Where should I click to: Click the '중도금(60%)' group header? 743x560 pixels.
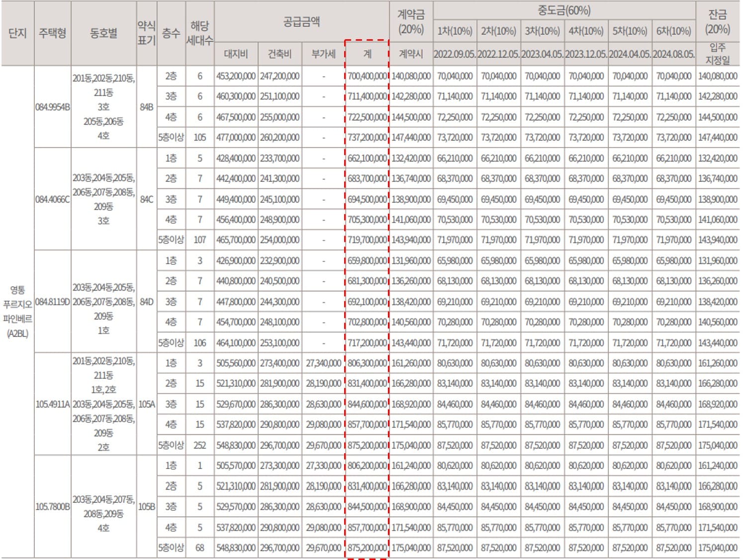pos(564,10)
